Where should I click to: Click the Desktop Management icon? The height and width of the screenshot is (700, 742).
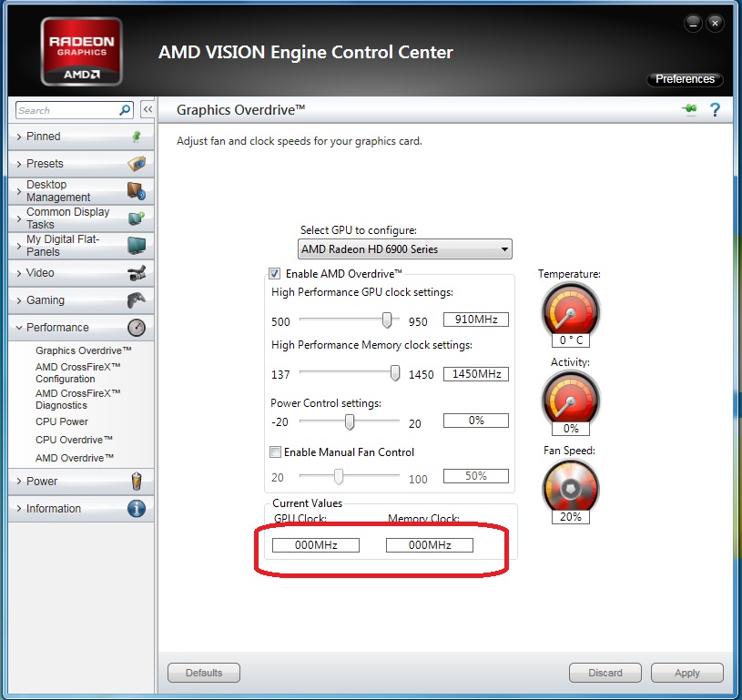point(137,191)
